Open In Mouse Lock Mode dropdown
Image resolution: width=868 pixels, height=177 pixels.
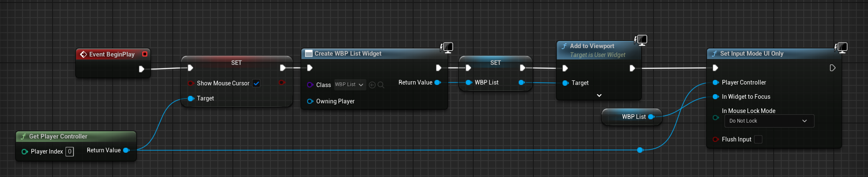(769, 121)
